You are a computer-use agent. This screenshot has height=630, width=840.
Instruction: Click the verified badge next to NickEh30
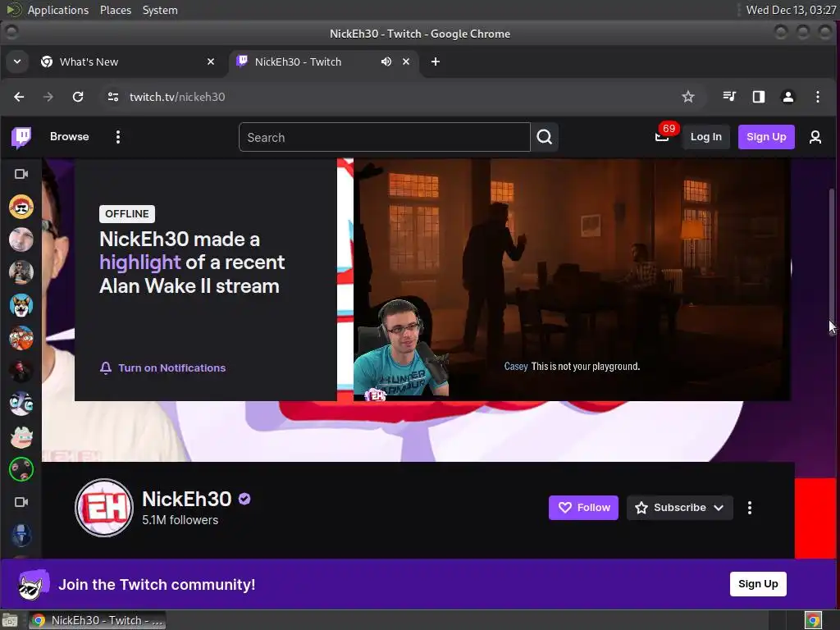(x=244, y=499)
